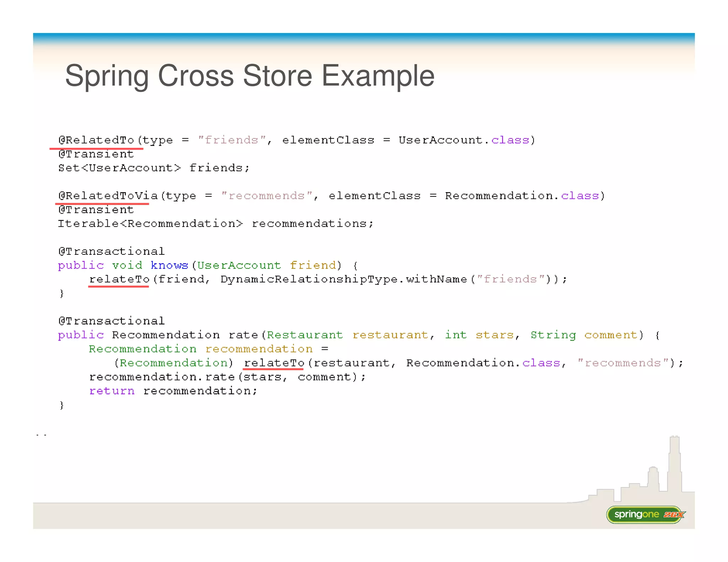The width and height of the screenshot is (728, 562).
Task: Click the '"recommends"' string in @RelatedToVia line
Action: [x=267, y=195]
